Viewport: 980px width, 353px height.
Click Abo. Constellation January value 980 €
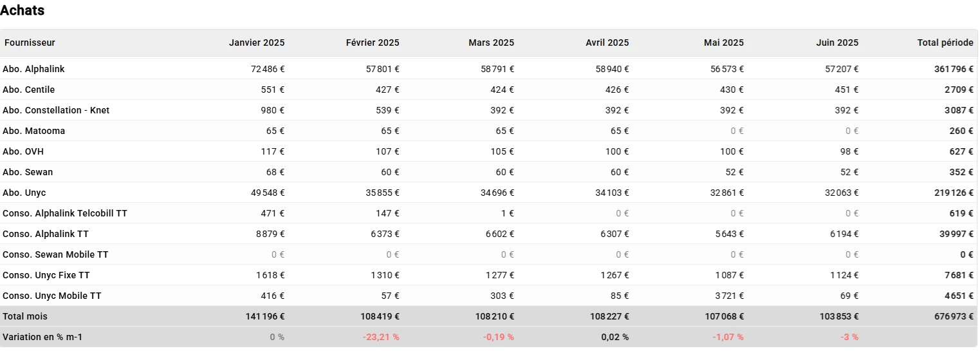point(273,110)
